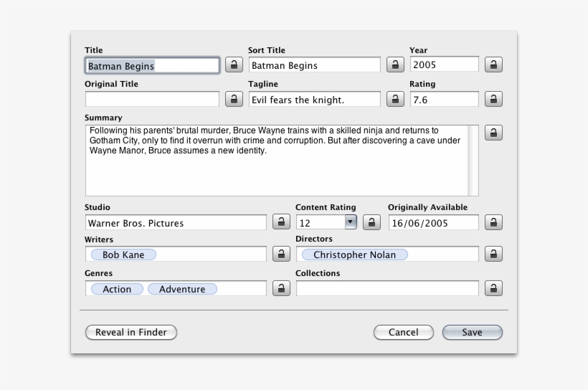This screenshot has height=390, width=588.
Task: Toggle the Studio field lock
Action: pos(280,223)
